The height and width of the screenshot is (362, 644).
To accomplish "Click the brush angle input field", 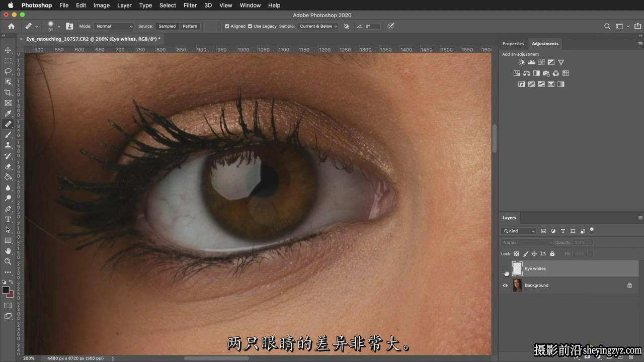I will point(372,26).
